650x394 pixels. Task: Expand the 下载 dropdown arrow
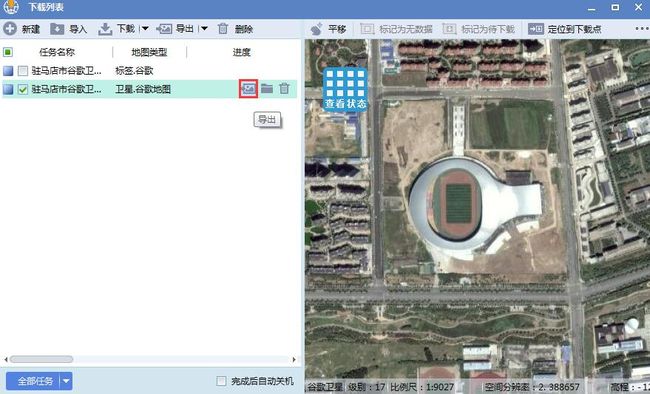[145, 29]
